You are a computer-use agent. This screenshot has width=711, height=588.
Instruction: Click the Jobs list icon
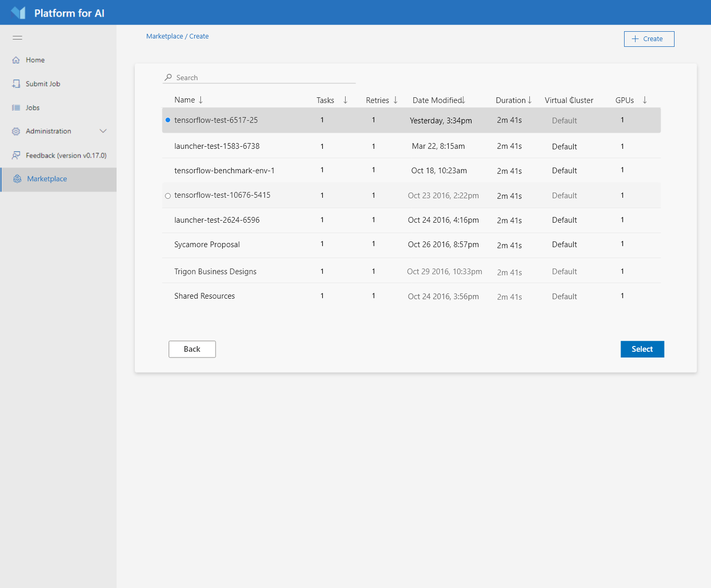tap(16, 108)
